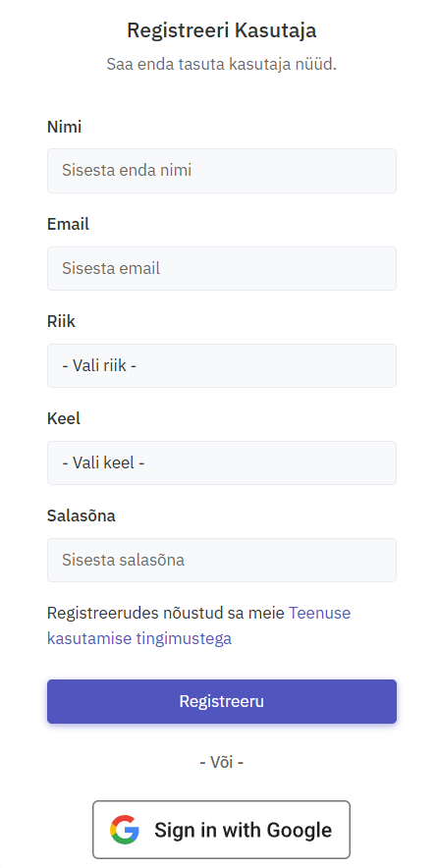Select the 'Sign in with Google' text label
This screenshot has height=868, width=438.
click(244, 830)
